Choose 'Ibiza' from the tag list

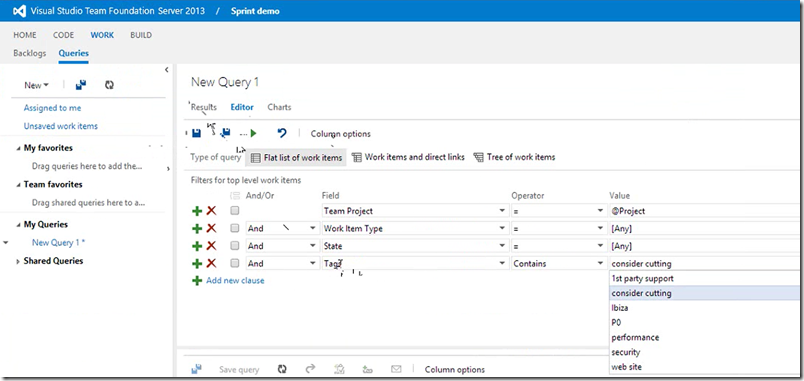pyautogui.click(x=704, y=308)
